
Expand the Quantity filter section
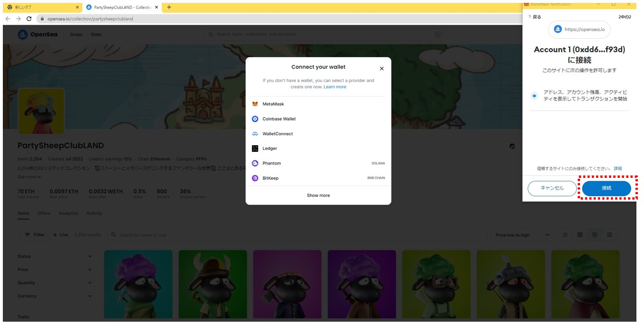pyautogui.click(x=54, y=283)
